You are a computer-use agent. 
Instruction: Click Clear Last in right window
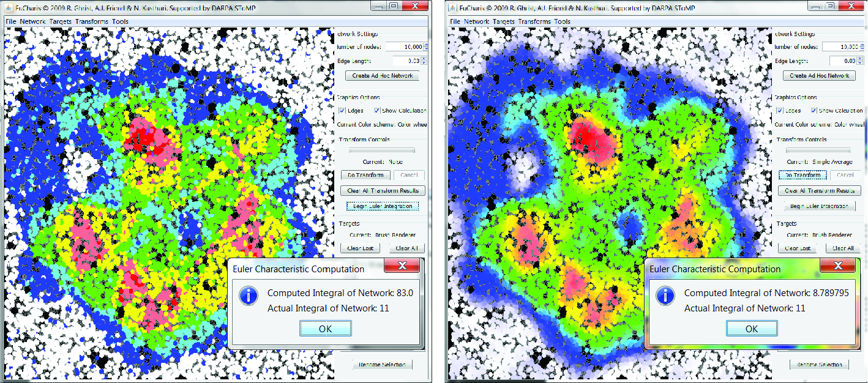tap(798, 248)
